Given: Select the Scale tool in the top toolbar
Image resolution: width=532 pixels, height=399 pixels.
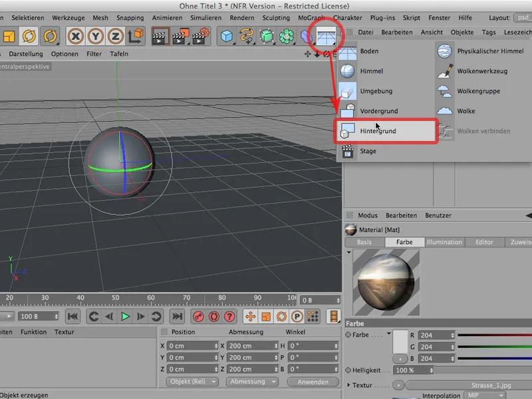Looking at the screenshot, I should [x=9, y=36].
